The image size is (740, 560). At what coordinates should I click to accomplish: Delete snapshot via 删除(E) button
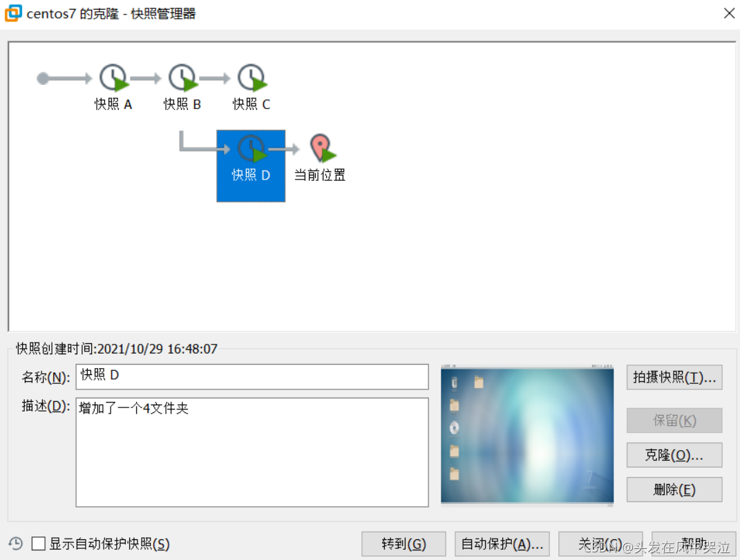point(674,490)
